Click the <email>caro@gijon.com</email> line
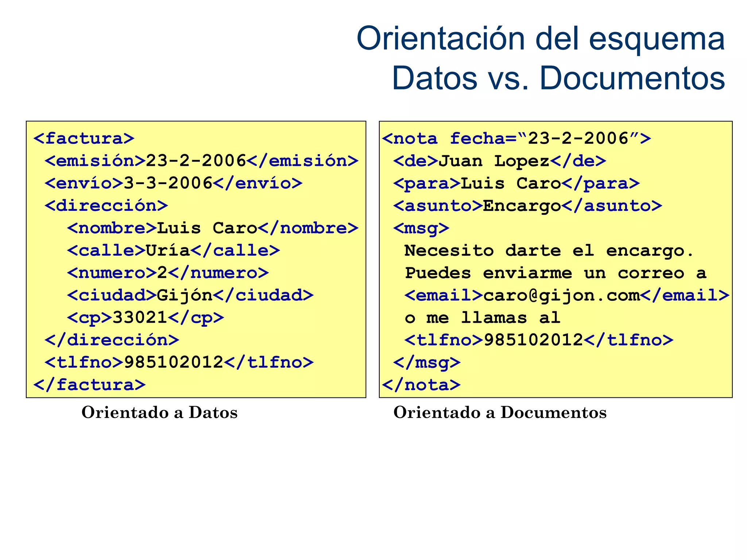 [567, 295]
